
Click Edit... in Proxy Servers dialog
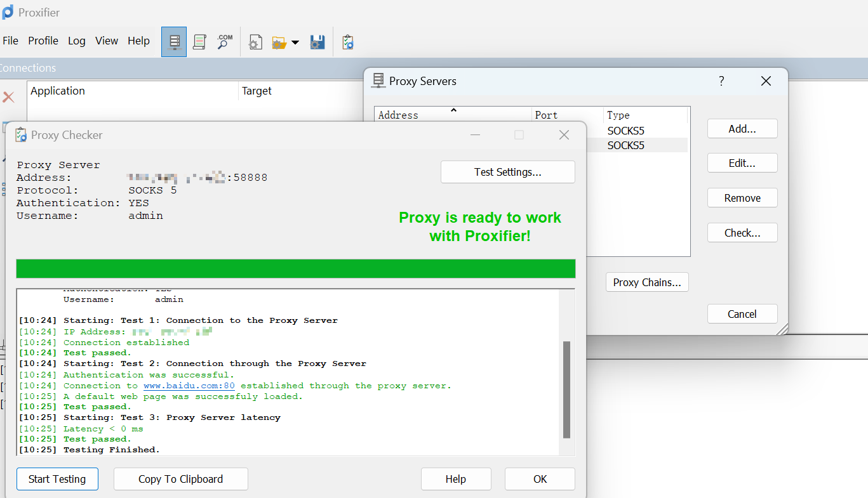(742, 163)
